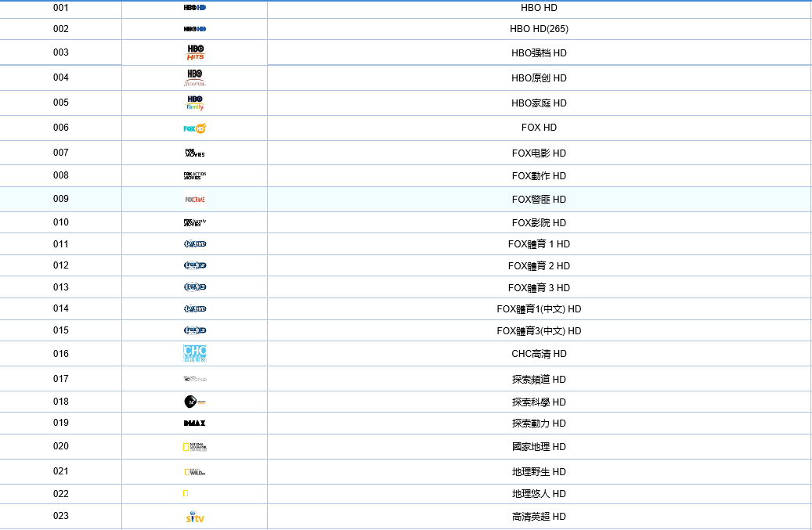The height and width of the screenshot is (530, 812).
Task: Select the channel name 'FOX體育 2 HD'
Action: click(x=539, y=265)
